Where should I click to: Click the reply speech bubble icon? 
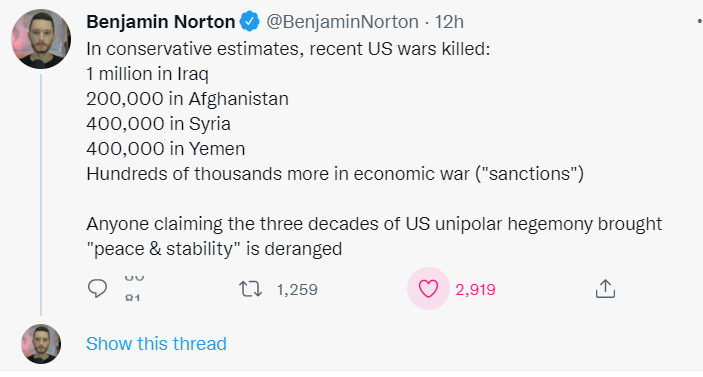pyautogui.click(x=97, y=289)
